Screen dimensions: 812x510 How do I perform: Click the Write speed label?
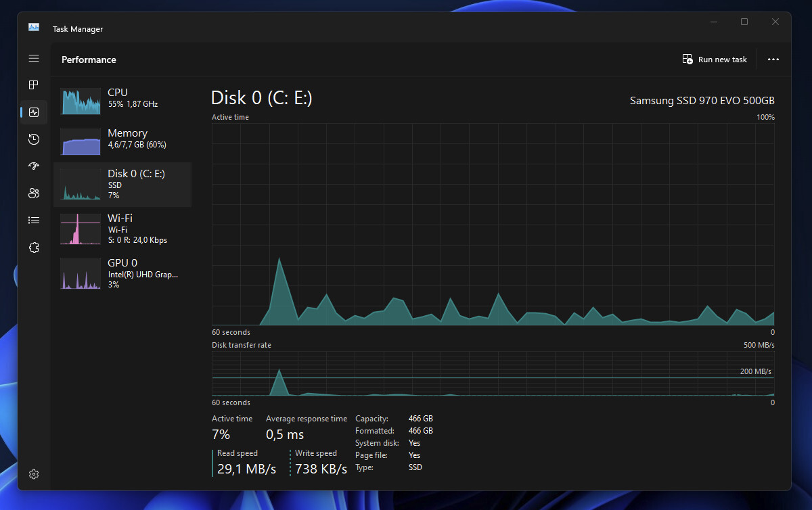[316, 453]
